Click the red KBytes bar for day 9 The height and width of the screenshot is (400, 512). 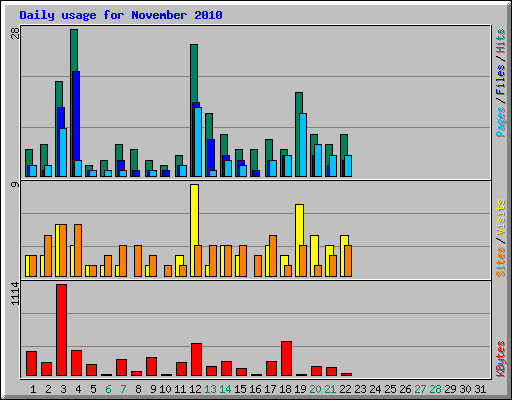tap(152, 366)
